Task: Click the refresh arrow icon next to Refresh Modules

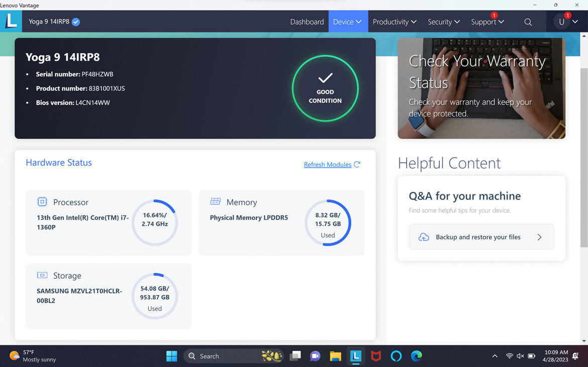Action: (x=357, y=164)
